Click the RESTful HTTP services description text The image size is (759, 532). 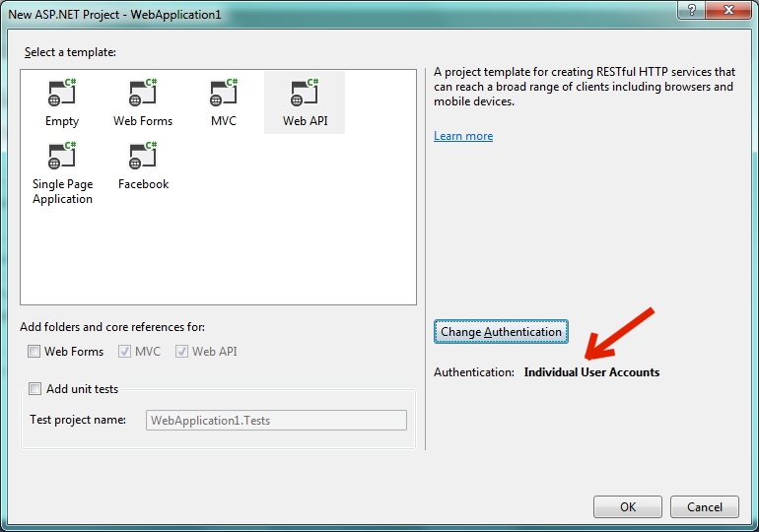point(585,87)
